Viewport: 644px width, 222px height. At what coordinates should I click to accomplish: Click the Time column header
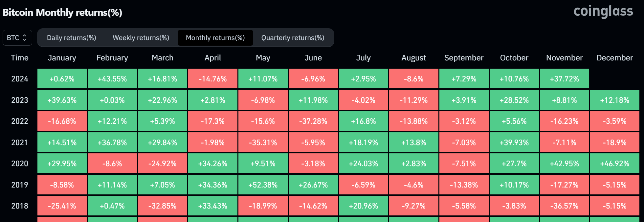20,58
